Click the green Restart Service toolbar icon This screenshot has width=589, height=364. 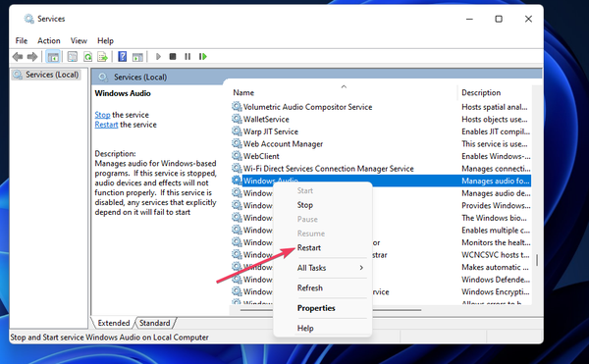(203, 57)
